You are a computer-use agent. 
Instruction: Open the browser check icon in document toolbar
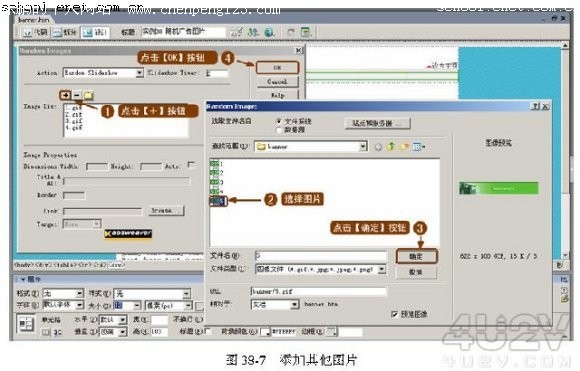237,33
